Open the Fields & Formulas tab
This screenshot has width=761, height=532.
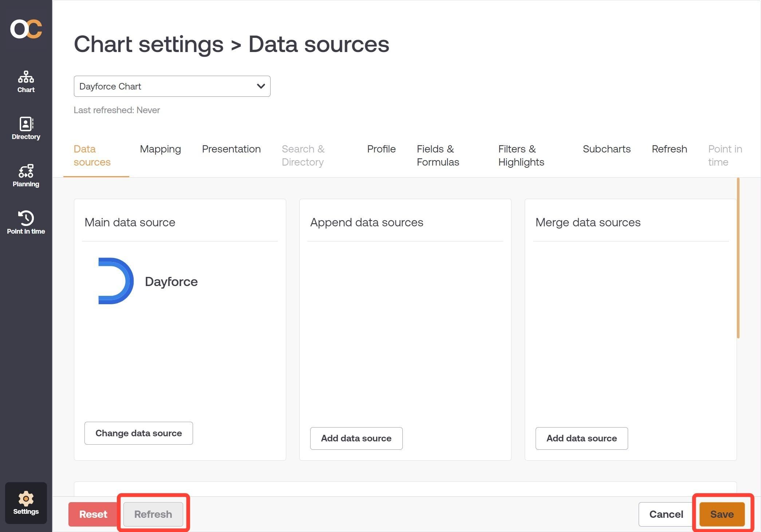pos(438,155)
